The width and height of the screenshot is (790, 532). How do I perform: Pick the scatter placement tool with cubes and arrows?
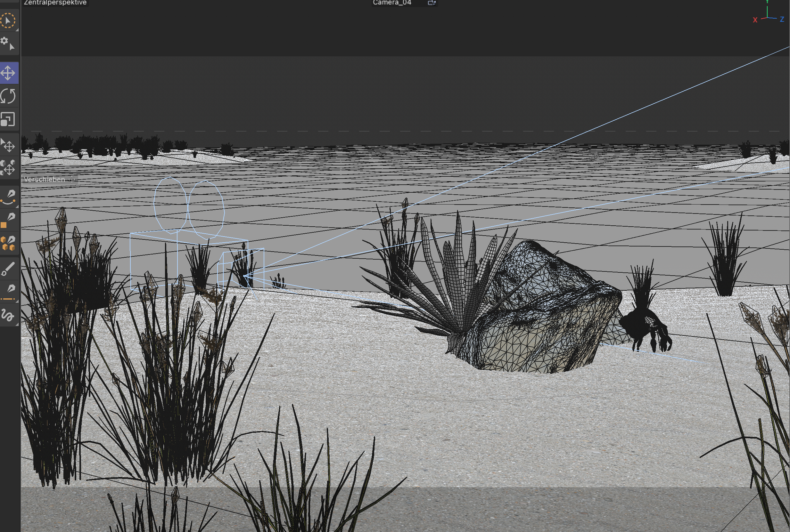[x=8, y=168]
